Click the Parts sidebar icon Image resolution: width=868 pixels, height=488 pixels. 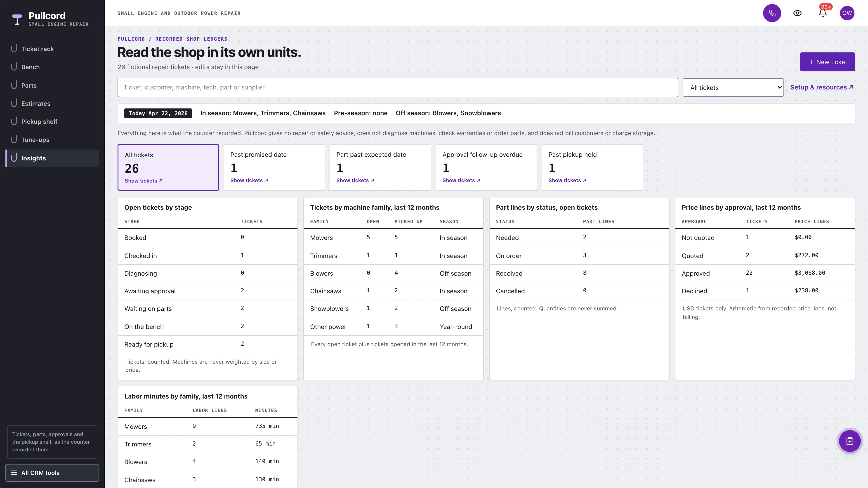tap(14, 85)
